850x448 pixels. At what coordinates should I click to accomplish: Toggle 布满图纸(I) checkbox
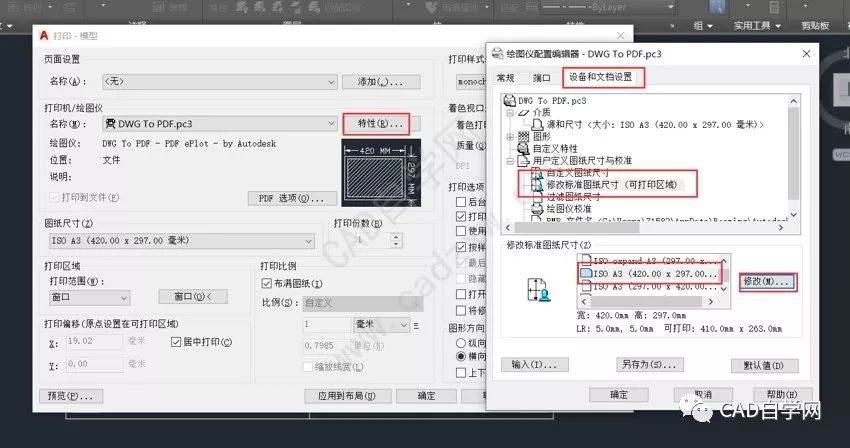[266, 283]
